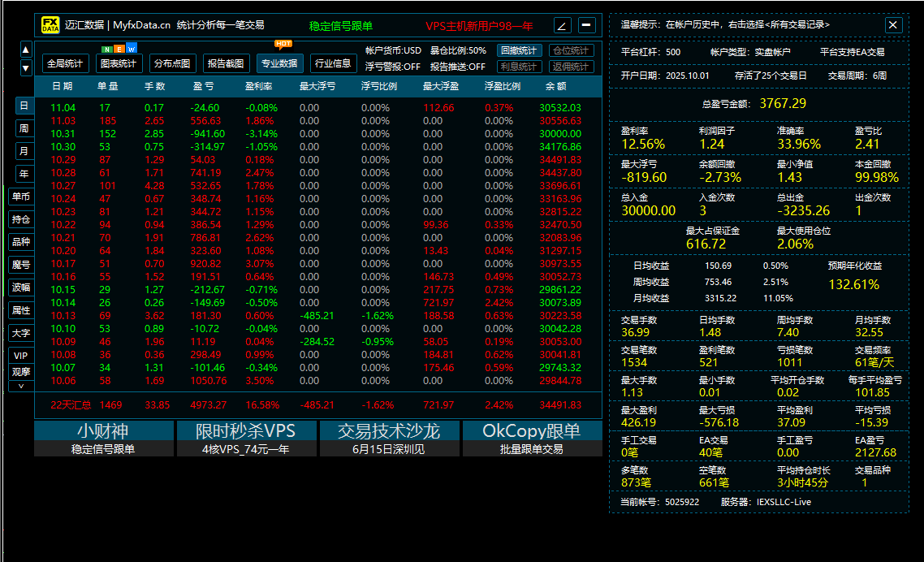Screen dimensions: 924x562
Task: Expand the sidebar with the bottom chevron
Action: coord(21,387)
